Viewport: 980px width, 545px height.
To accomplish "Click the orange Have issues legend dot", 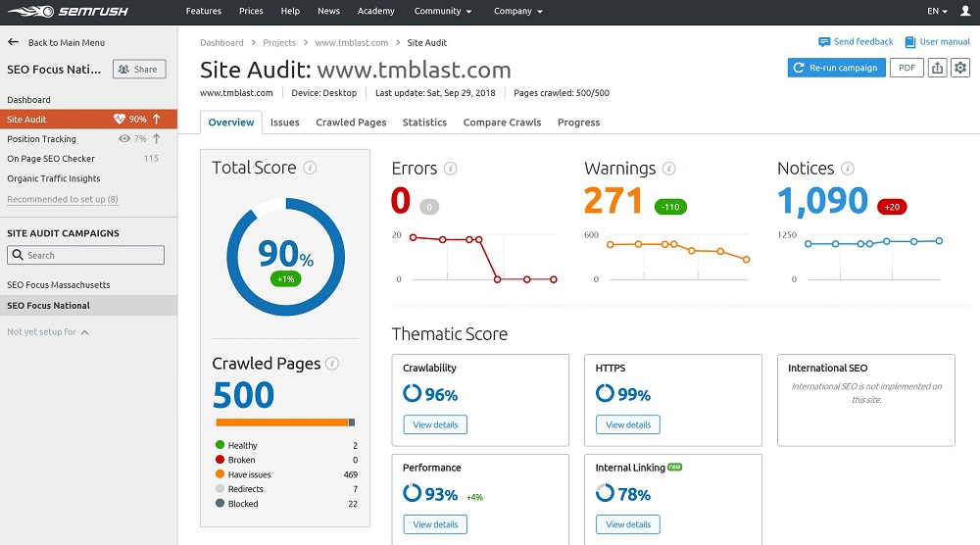I will [x=220, y=473].
